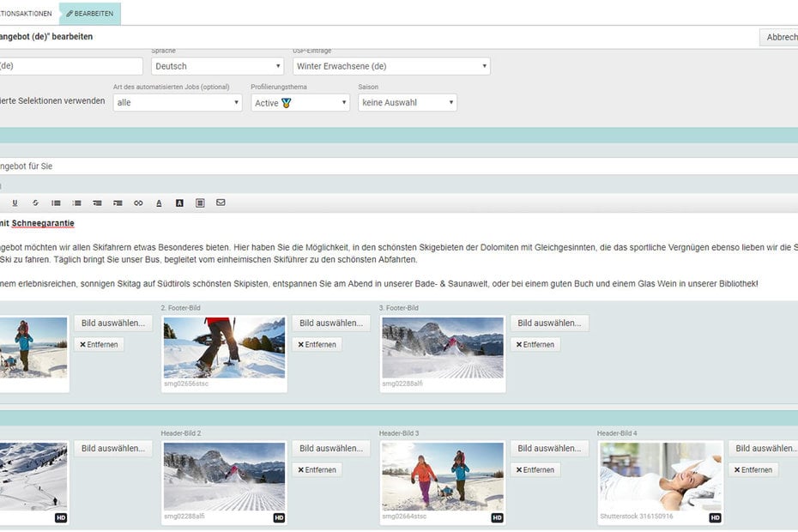The image size is (798, 532).
Task: Click Bild auswählen beside the ski-slope header image
Action: [113, 449]
